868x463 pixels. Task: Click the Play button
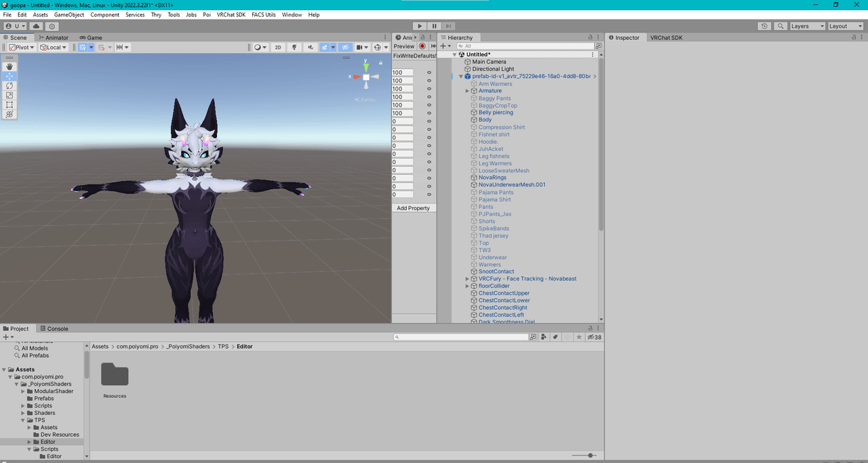[x=420, y=26]
